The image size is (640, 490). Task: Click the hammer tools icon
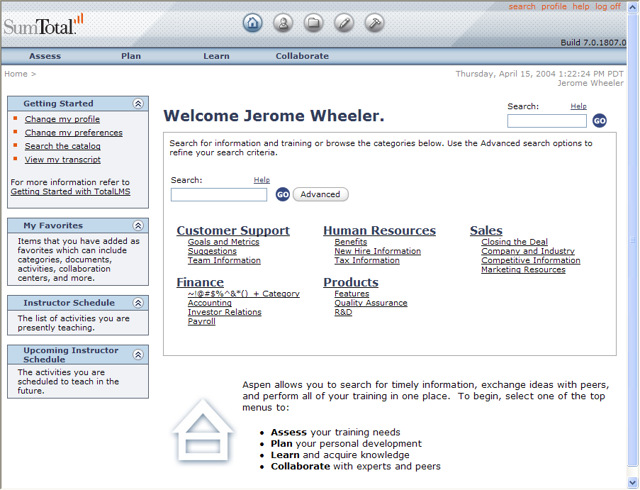pyautogui.click(x=374, y=23)
